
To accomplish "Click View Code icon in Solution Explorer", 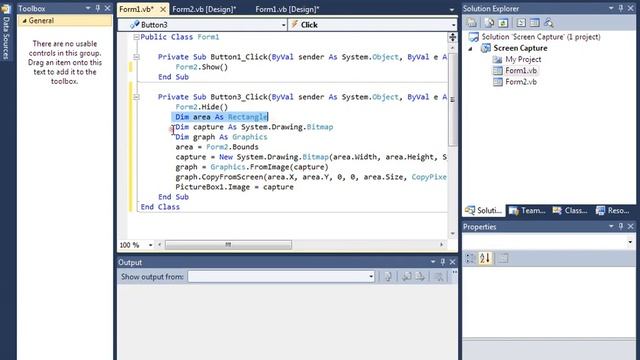I will [521, 23].
